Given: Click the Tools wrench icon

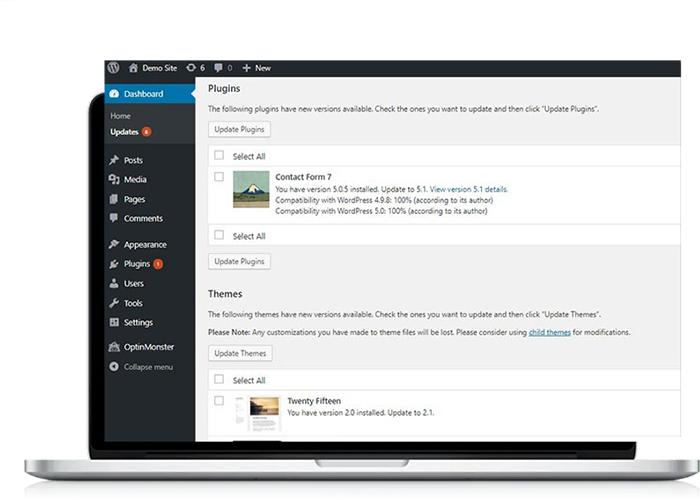Looking at the screenshot, I should [114, 303].
